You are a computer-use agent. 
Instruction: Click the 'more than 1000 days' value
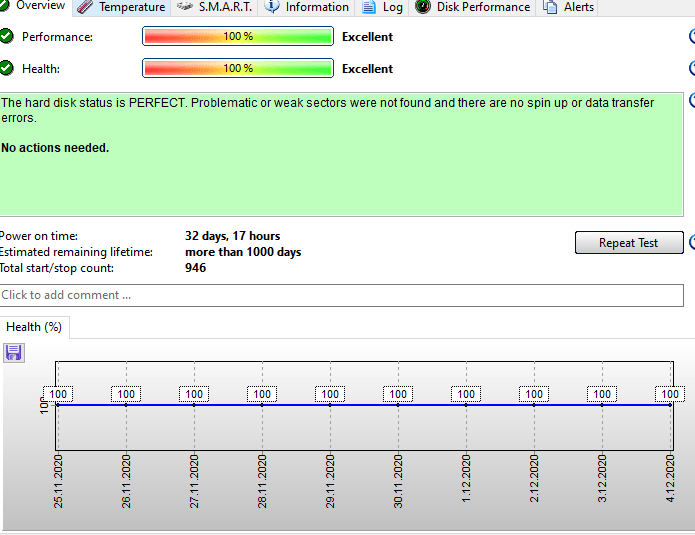(243, 252)
